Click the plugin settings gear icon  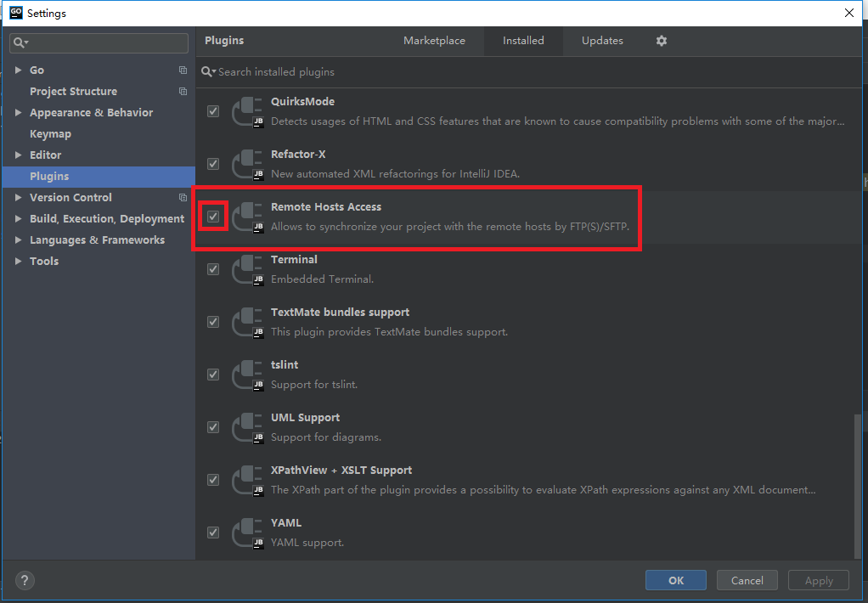click(662, 41)
